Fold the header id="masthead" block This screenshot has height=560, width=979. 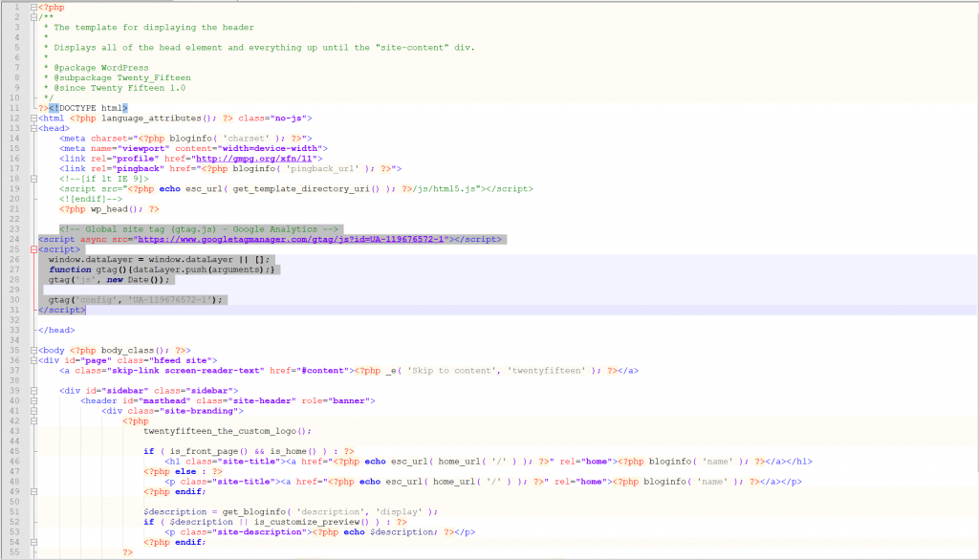pyautogui.click(x=34, y=400)
